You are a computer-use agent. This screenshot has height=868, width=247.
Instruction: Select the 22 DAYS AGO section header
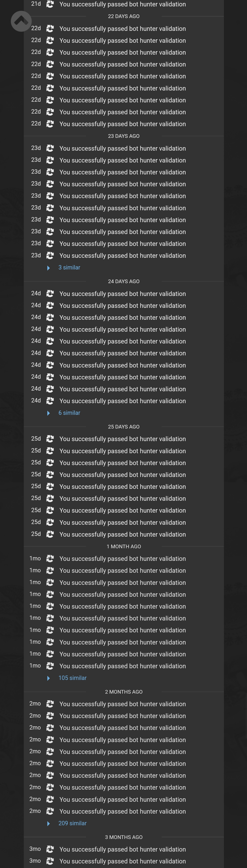124,16
